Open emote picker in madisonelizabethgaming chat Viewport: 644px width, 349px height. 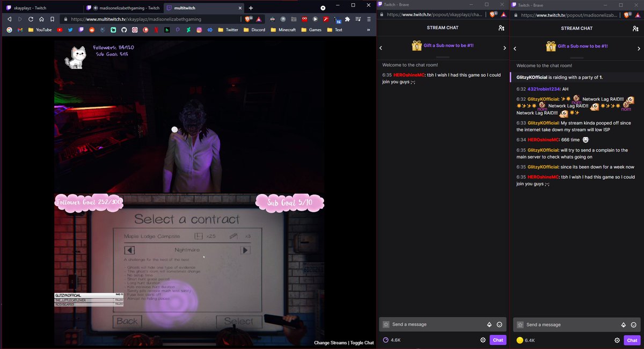tap(634, 324)
